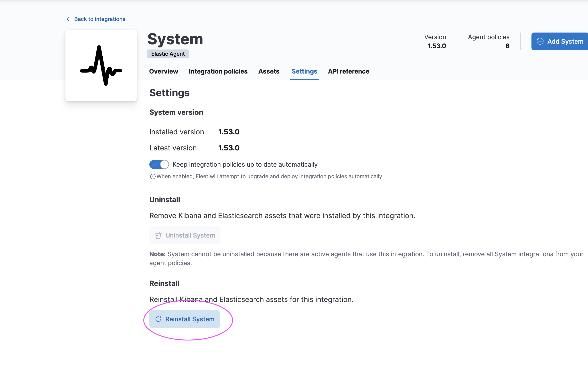Click the info icon beside Fleet upgrade note
The height and width of the screenshot is (365, 588).
[152, 177]
